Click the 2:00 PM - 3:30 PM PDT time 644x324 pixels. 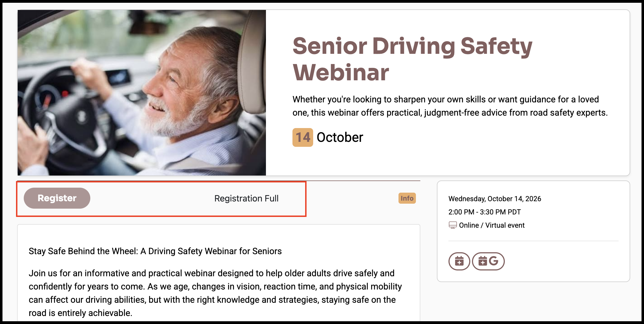[484, 212]
